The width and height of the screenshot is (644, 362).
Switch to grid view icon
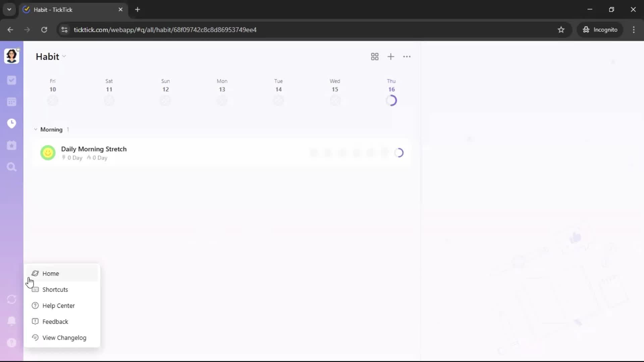click(x=375, y=57)
